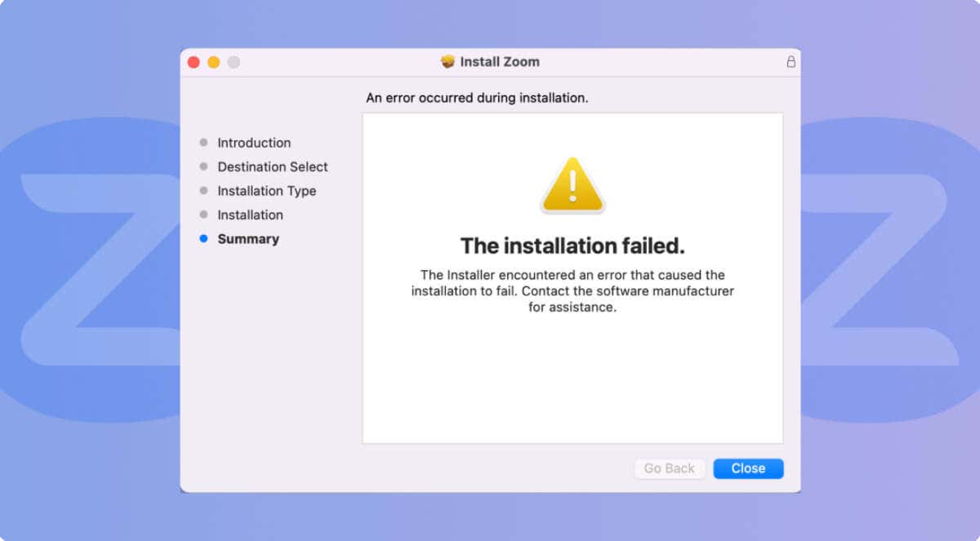Select the Summary step label

point(248,239)
